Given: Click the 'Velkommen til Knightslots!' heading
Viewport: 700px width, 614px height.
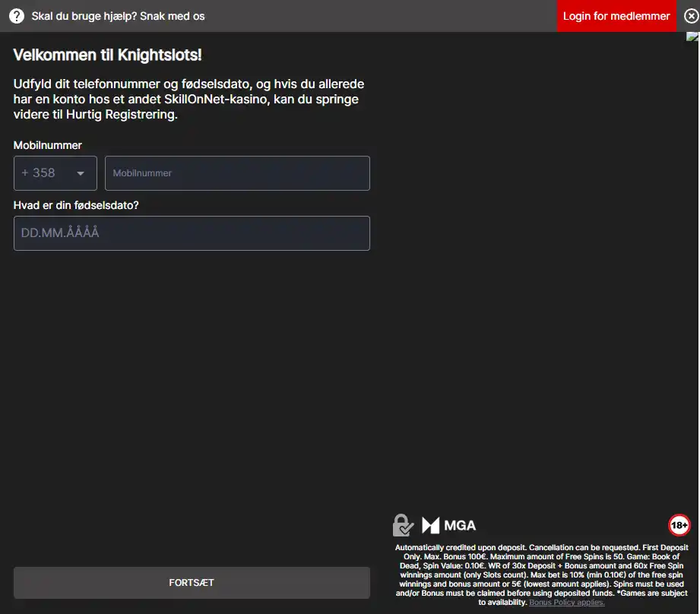Looking at the screenshot, I should (x=108, y=55).
